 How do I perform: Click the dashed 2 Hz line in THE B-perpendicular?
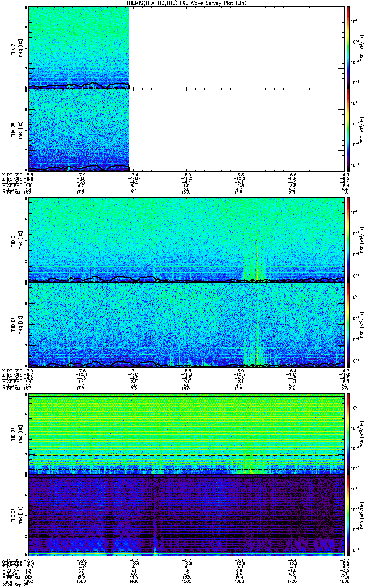pos(187,455)
